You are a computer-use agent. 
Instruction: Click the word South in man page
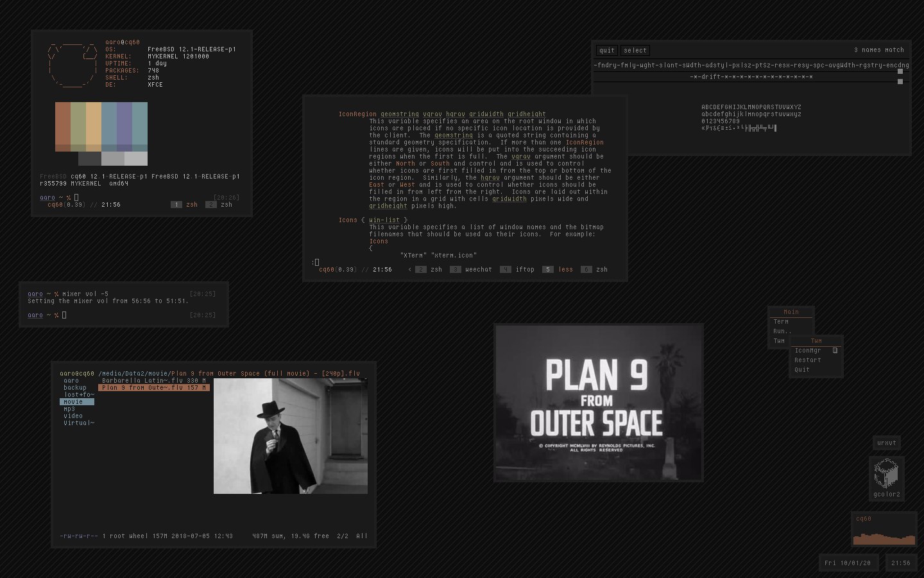[x=440, y=164]
